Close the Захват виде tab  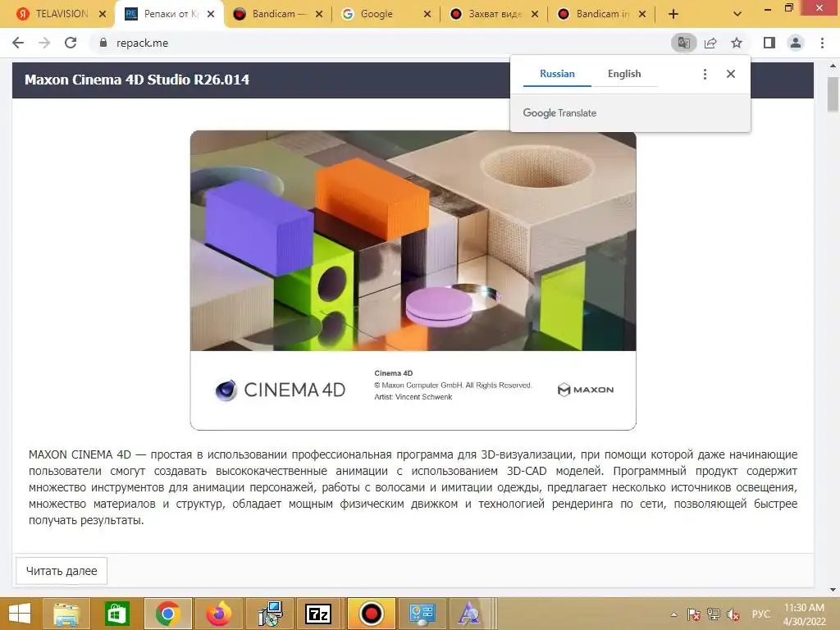pyautogui.click(x=535, y=14)
